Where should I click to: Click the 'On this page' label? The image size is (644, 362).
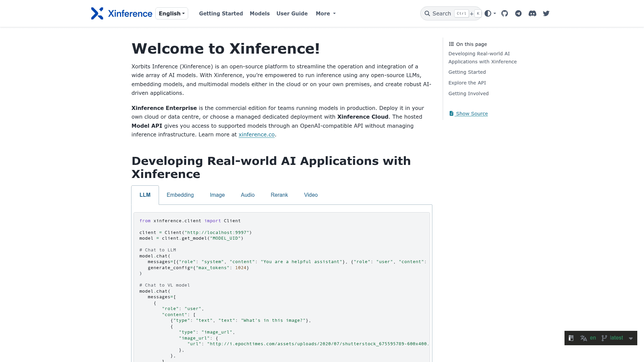pyautogui.click(x=471, y=44)
